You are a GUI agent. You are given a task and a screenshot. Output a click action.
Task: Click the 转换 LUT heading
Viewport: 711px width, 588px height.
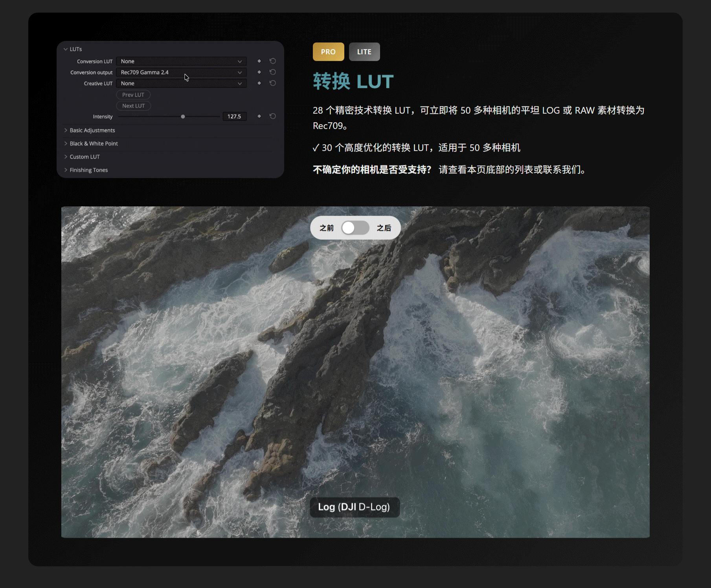click(353, 82)
